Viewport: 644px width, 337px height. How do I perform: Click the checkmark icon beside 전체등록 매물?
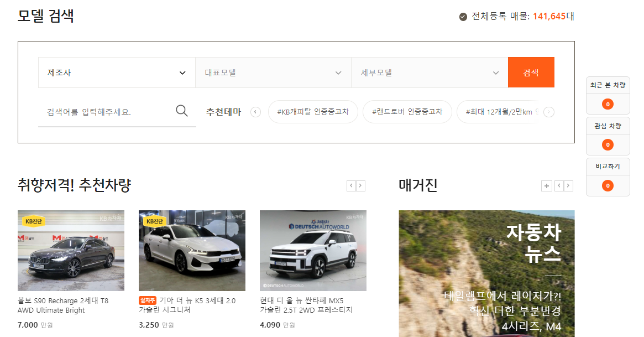(462, 17)
